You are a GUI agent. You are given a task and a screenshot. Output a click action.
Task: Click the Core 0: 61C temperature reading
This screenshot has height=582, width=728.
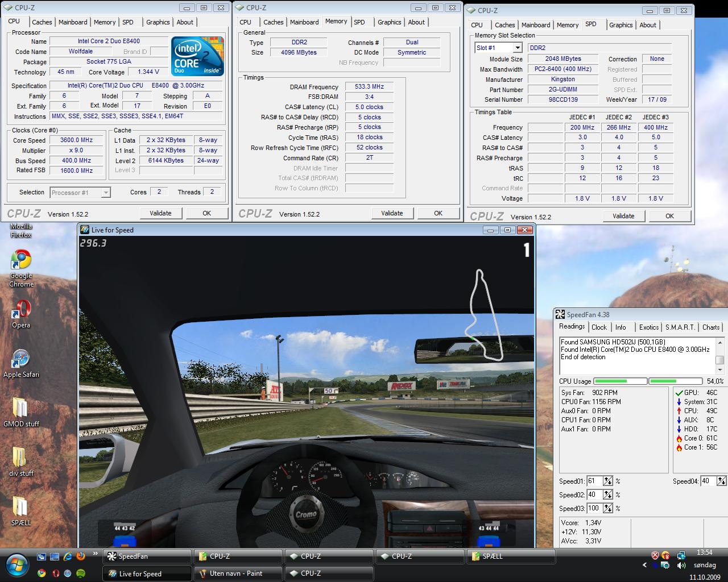[x=697, y=438]
